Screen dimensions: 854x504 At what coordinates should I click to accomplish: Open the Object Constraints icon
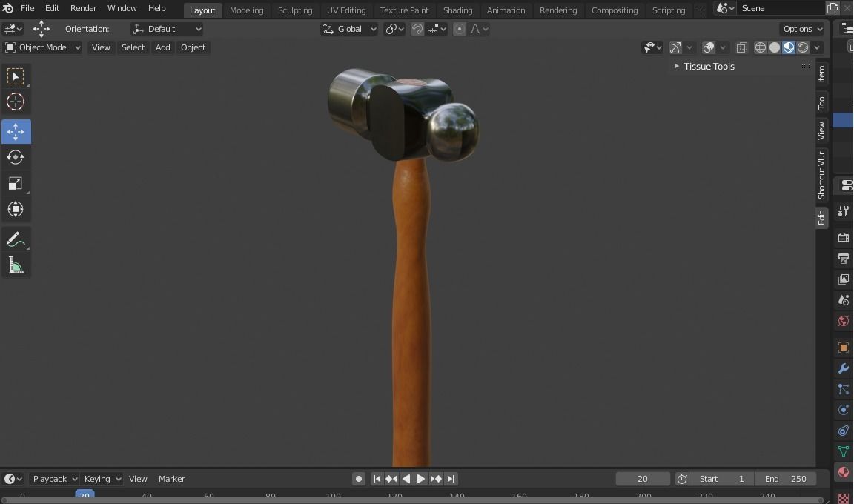point(844,431)
